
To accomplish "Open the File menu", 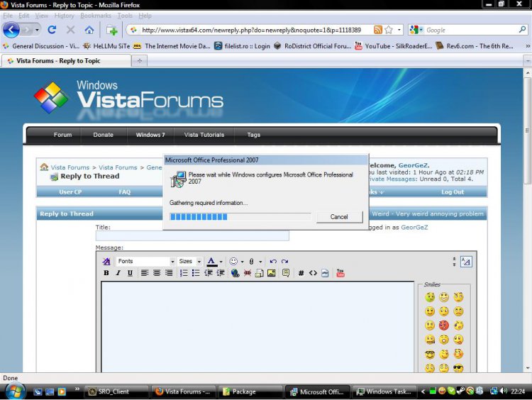I will (x=8, y=16).
